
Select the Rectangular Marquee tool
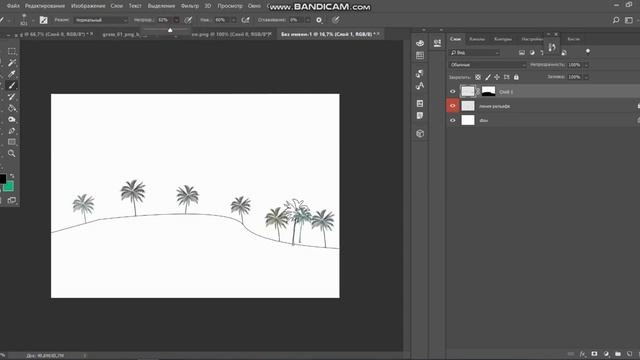click(12, 51)
